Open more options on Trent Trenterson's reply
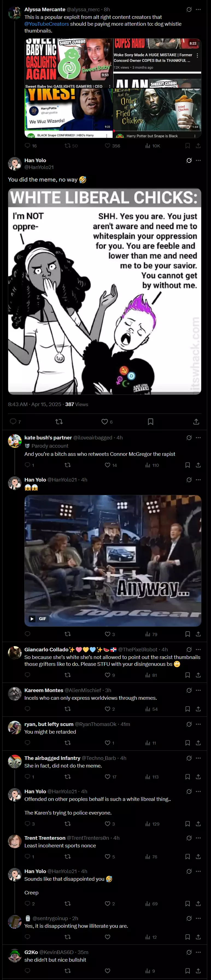The image size is (211, 980). point(198,838)
